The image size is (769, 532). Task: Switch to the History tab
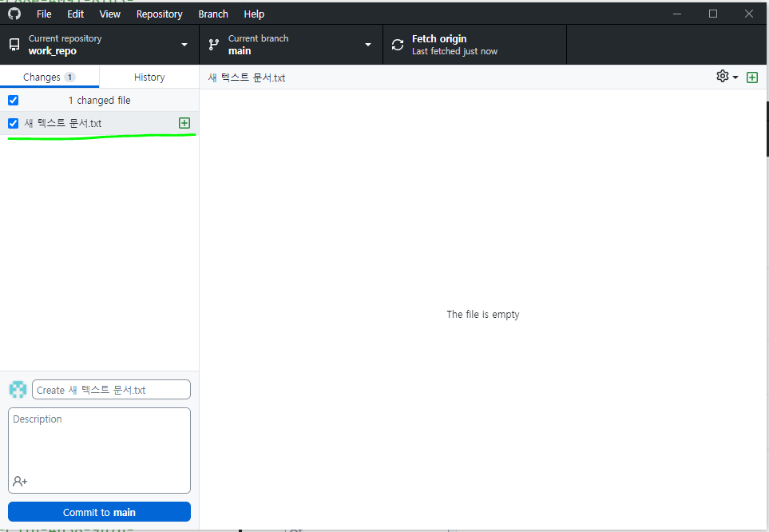coord(149,77)
